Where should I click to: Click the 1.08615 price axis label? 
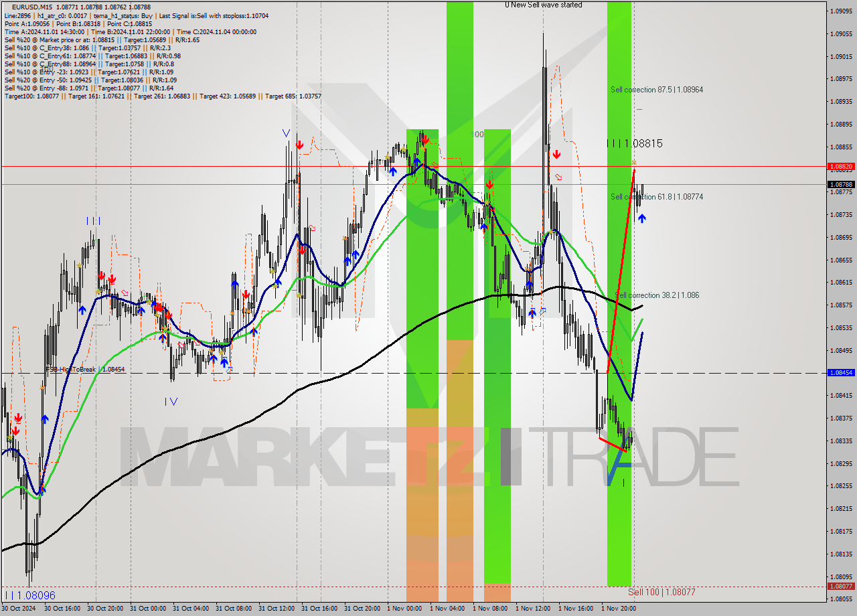(841, 283)
